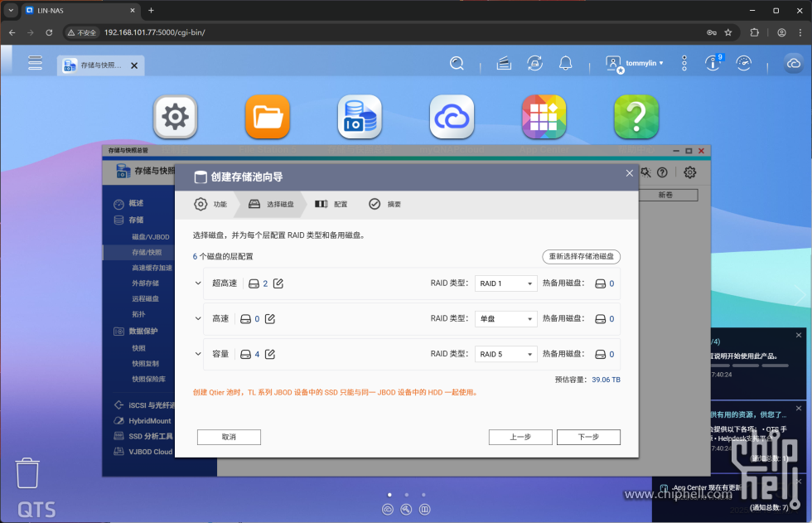Go to the 配置 wizard step
The height and width of the screenshot is (523, 812).
[x=331, y=204]
